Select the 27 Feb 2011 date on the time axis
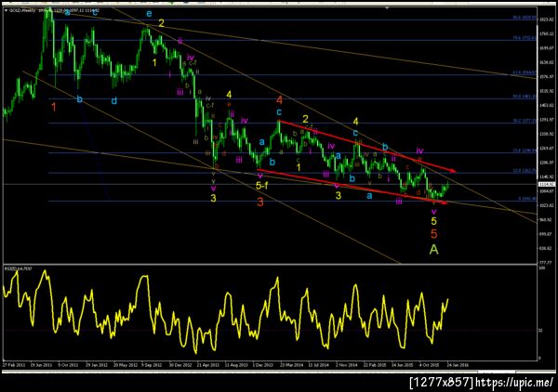The height and width of the screenshot is (392, 558). pos(14,365)
